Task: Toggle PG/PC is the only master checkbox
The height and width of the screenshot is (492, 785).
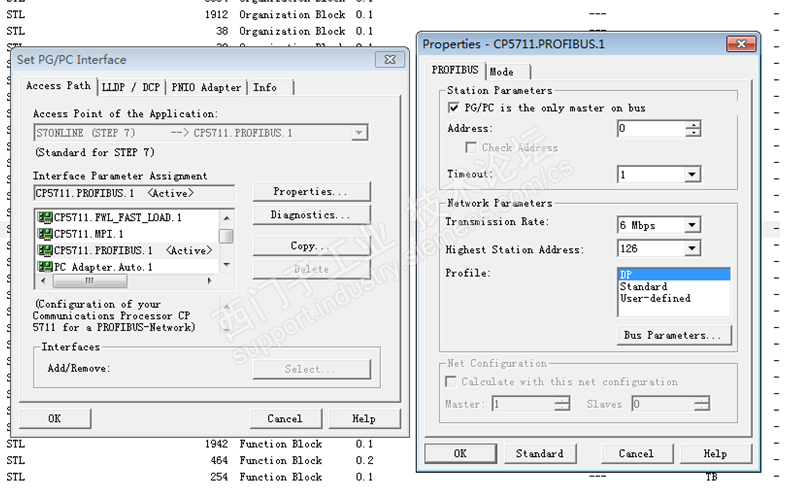Action: coord(454,108)
